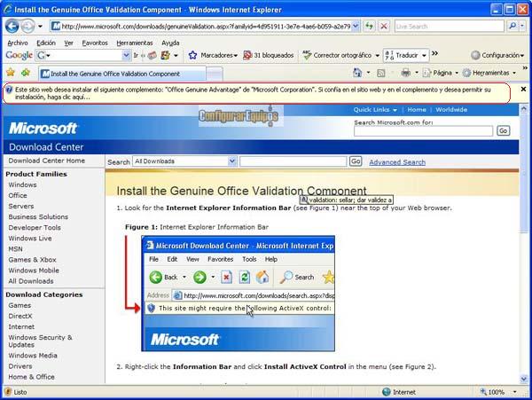Open the Games & Xbox link

coord(32,260)
